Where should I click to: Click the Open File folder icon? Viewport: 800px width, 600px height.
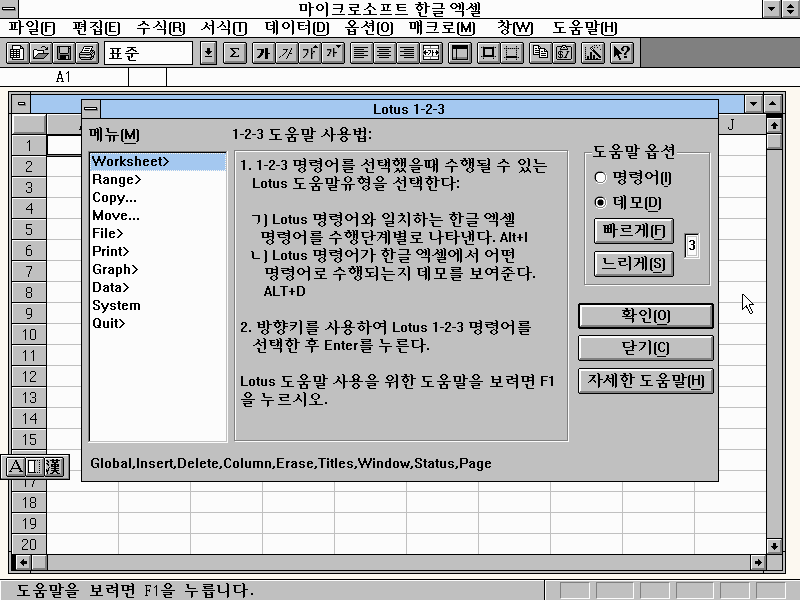coord(40,53)
